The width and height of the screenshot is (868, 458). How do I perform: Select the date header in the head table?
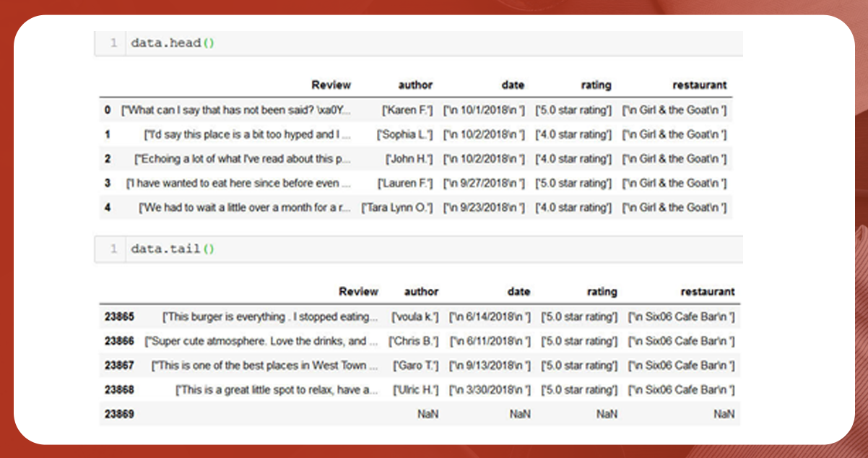click(x=512, y=85)
